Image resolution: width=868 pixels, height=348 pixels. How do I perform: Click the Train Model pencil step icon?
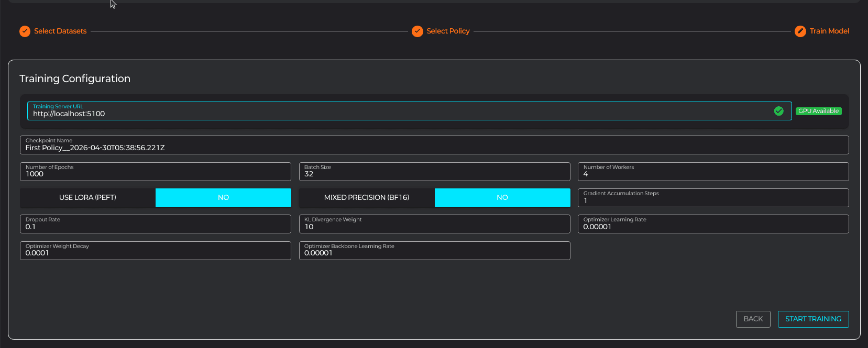800,31
